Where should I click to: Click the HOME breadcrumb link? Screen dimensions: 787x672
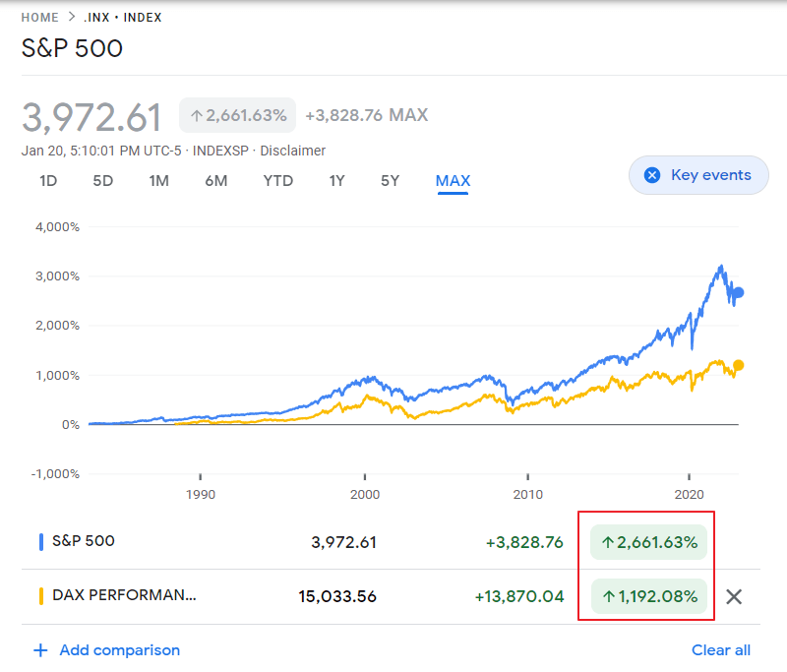click(39, 18)
